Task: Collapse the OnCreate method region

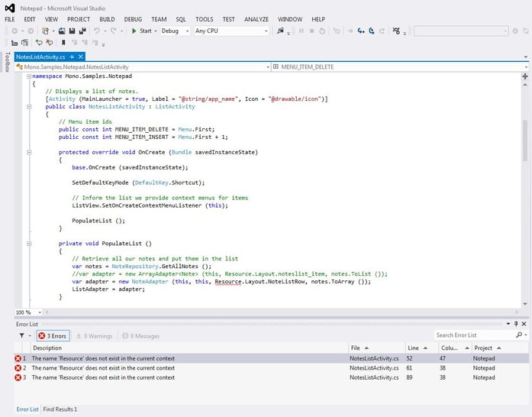Action: [x=29, y=153]
